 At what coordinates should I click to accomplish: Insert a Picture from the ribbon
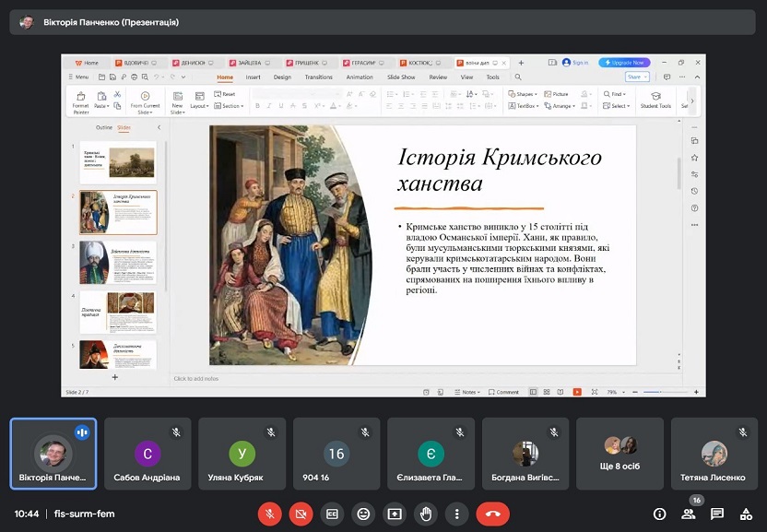556,94
